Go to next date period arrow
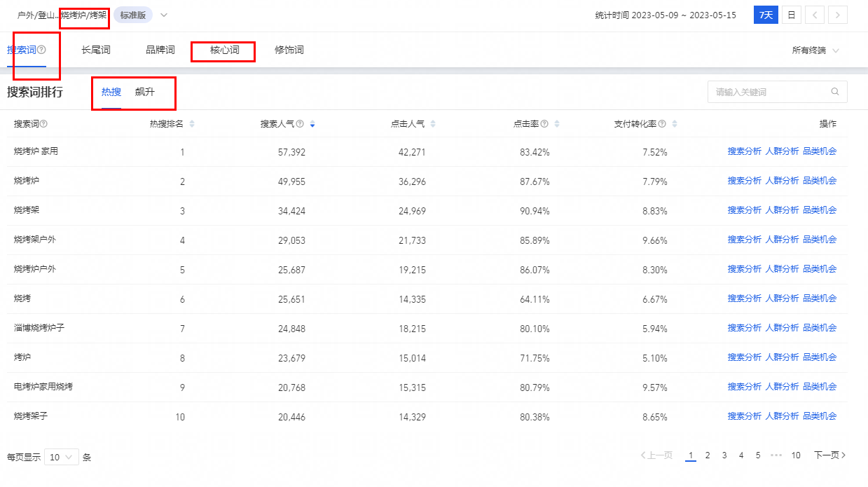868x487 pixels. coord(838,15)
